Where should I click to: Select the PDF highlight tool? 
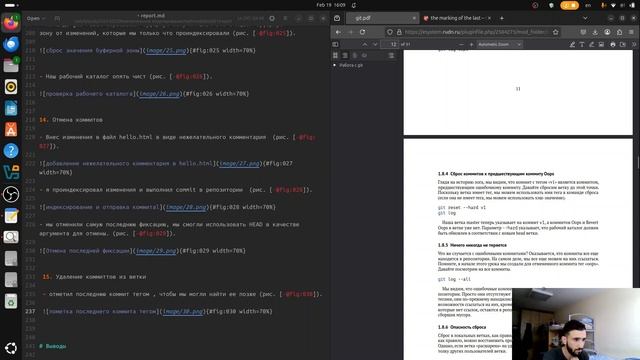572,44
